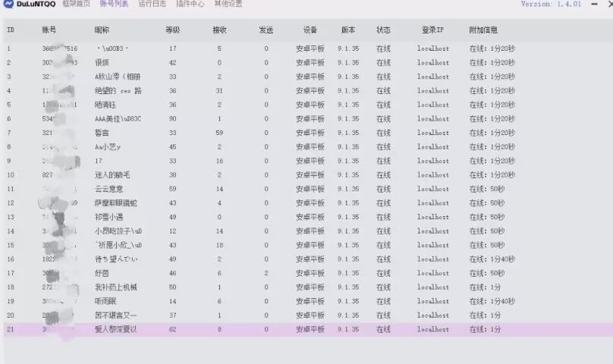Sort by the 等级 column header
Image resolution: width=613 pixels, height=364 pixels.
click(172, 30)
